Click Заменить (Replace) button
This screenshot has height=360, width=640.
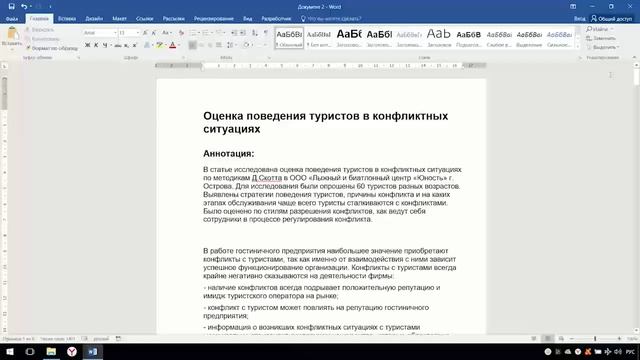pyautogui.click(x=600, y=38)
